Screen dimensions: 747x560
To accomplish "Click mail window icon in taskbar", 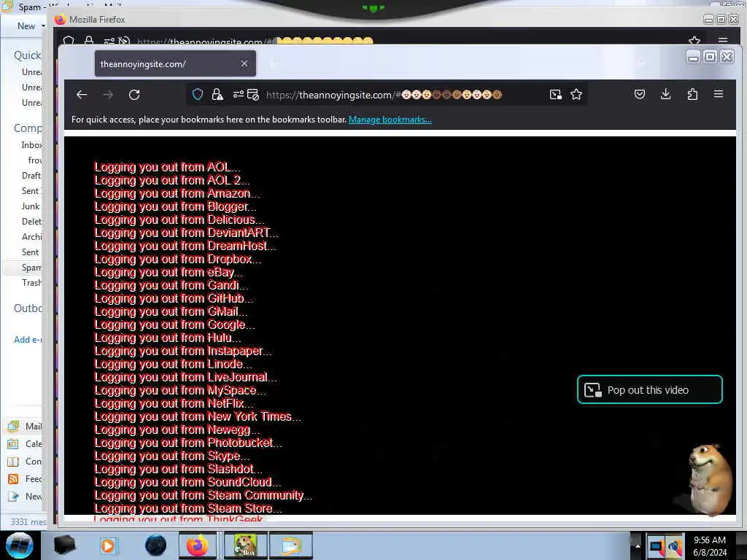I will coord(292,545).
